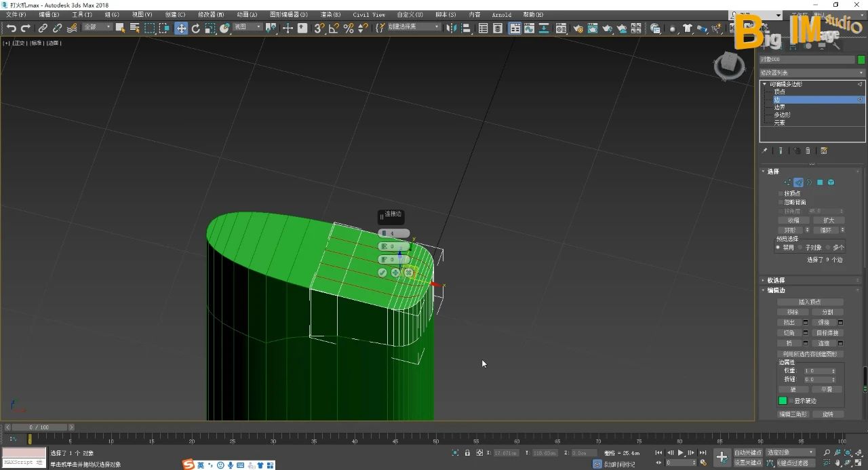Toggle the 忽略背面 checkbox
This screenshot has height=470, width=868.
(x=781, y=202)
